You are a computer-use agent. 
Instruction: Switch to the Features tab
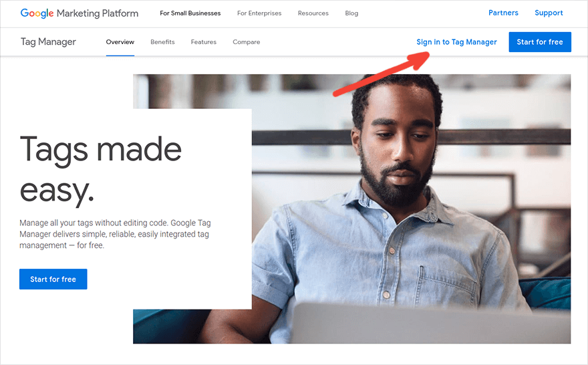point(204,42)
